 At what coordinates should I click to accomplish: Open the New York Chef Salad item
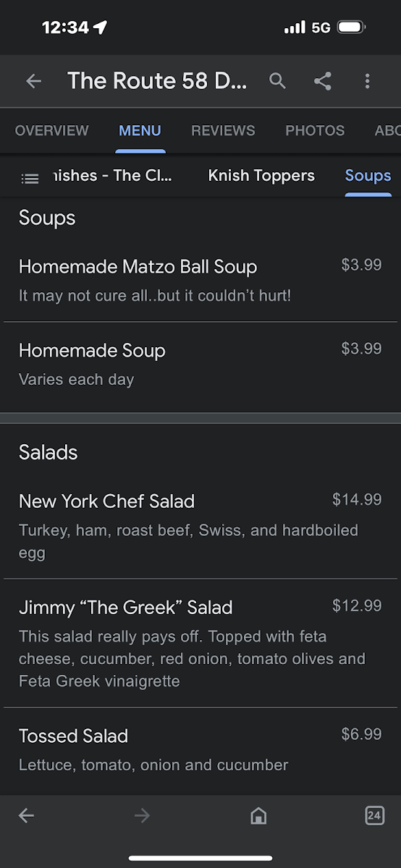click(x=200, y=527)
